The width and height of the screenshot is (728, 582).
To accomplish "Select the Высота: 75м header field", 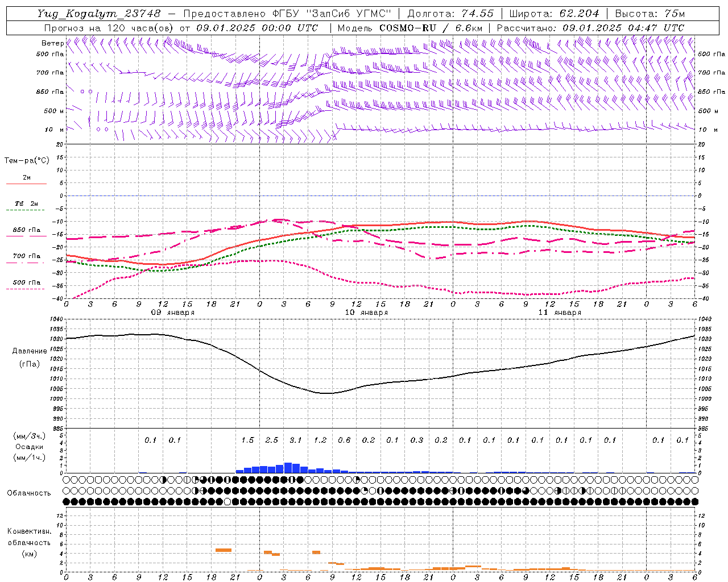I will click(x=650, y=14).
